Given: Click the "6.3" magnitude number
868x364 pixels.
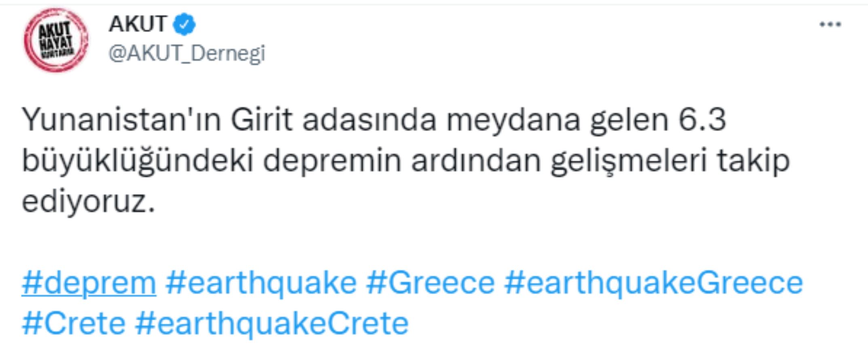Looking at the screenshot, I should pos(702,120).
